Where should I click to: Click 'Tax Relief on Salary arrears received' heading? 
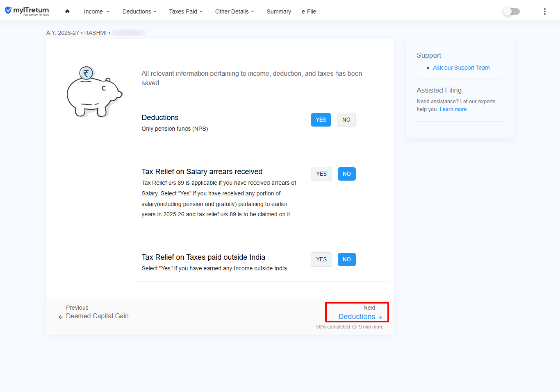pyautogui.click(x=202, y=172)
